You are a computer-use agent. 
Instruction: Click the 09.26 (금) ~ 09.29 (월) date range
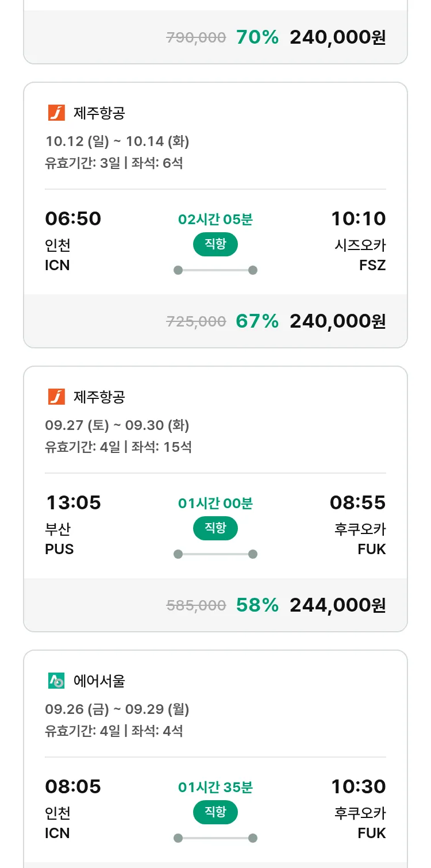[117, 709]
